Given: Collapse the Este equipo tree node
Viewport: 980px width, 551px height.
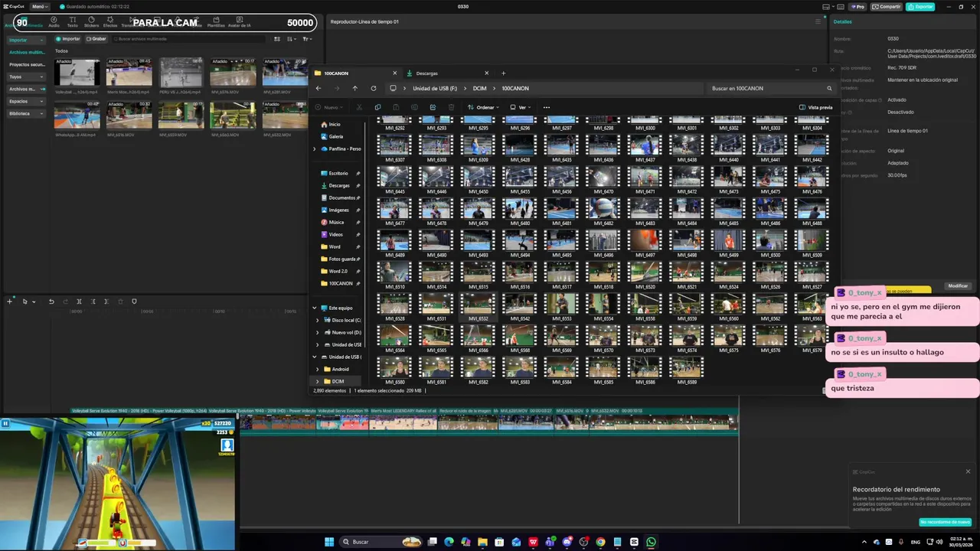Looking at the screenshot, I should 314,308.
